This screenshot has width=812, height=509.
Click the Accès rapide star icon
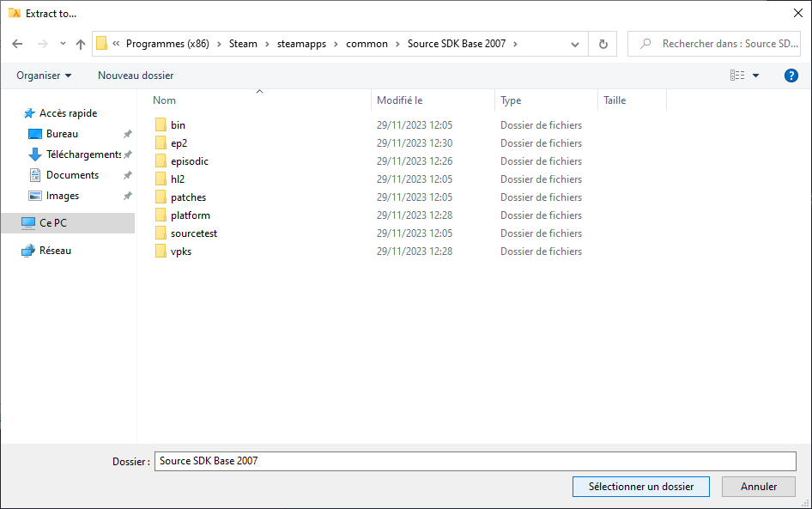[x=29, y=113]
